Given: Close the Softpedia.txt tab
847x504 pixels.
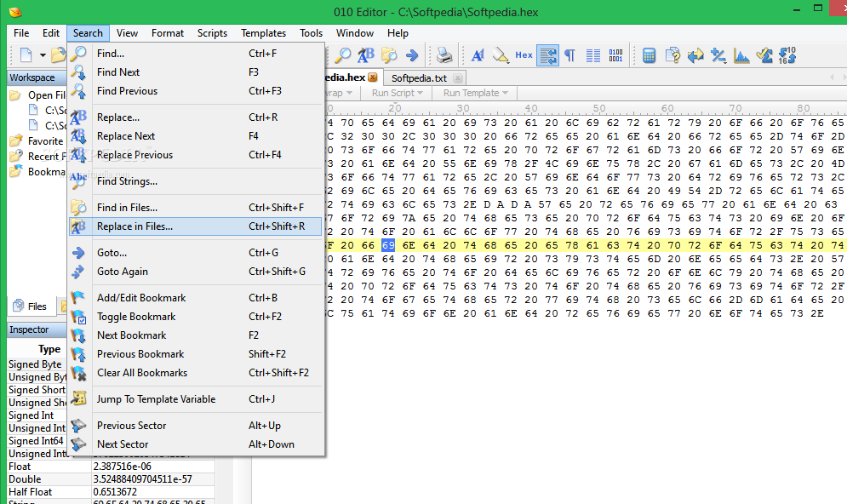Looking at the screenshot, I should tap(457, 78).
